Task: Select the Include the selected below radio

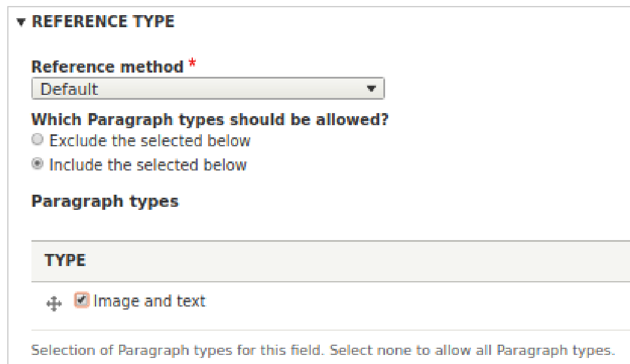Action: pyautogui.click(x=37, y=164)
